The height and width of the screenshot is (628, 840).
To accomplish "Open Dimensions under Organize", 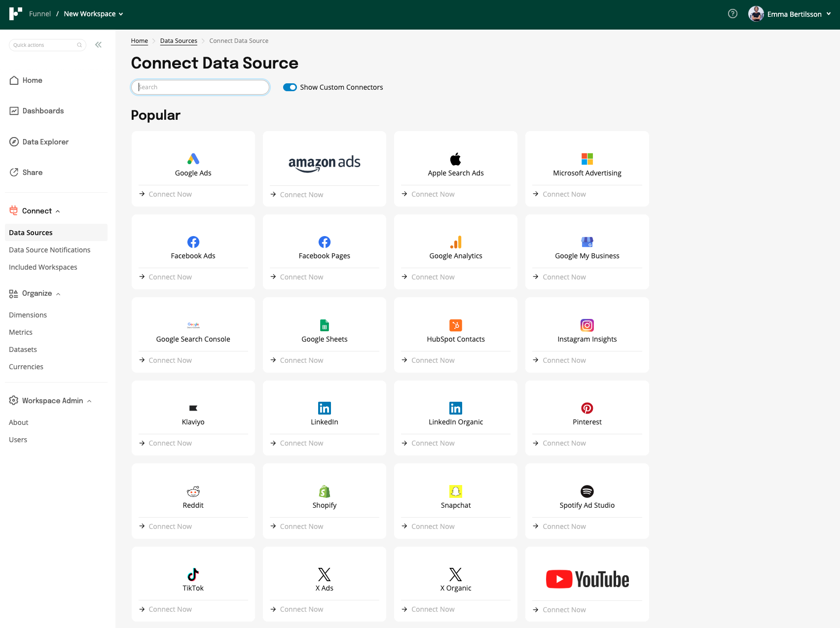I will (x=28, y=315).
